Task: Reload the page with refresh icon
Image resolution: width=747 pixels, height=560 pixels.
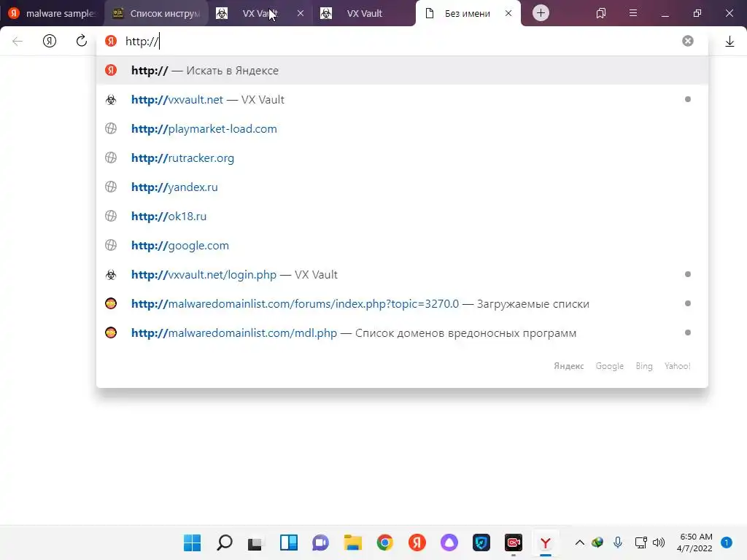Action: coord(82,41)
